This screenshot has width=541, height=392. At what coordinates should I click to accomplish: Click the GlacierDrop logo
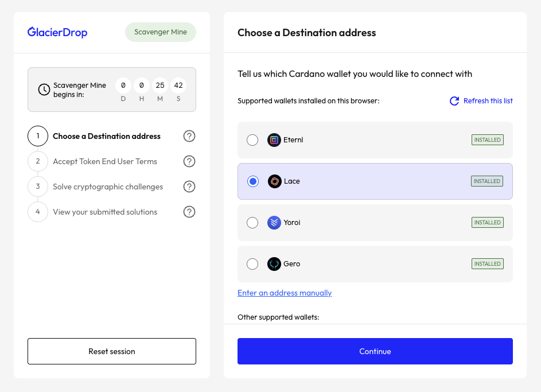[57, 32]
